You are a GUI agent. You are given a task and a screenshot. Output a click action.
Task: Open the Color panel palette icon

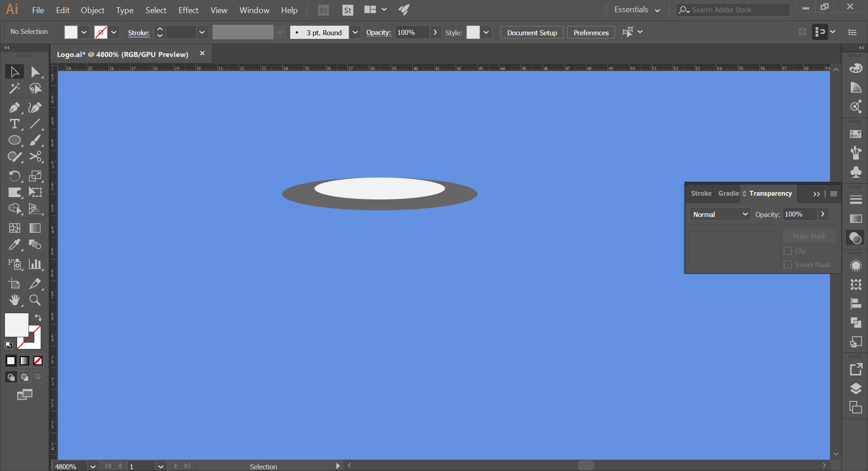coord(856,68)
